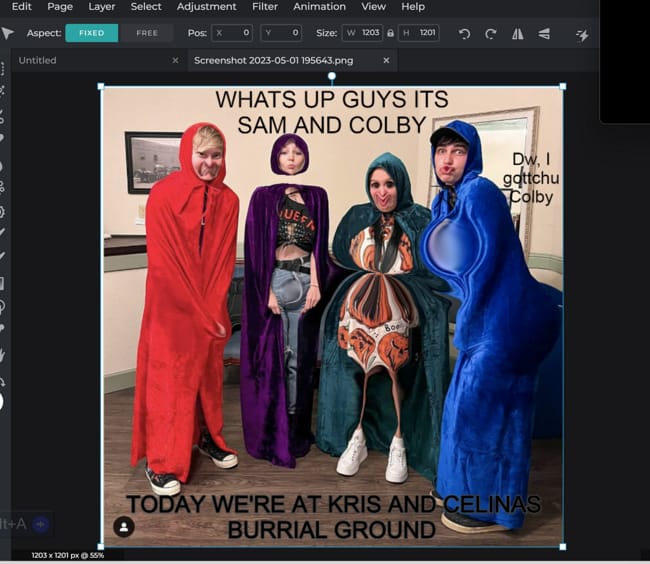Click the lightning bolt icon
The height and width of the screenshot is (564, 650).
click(x=582, y=34)
